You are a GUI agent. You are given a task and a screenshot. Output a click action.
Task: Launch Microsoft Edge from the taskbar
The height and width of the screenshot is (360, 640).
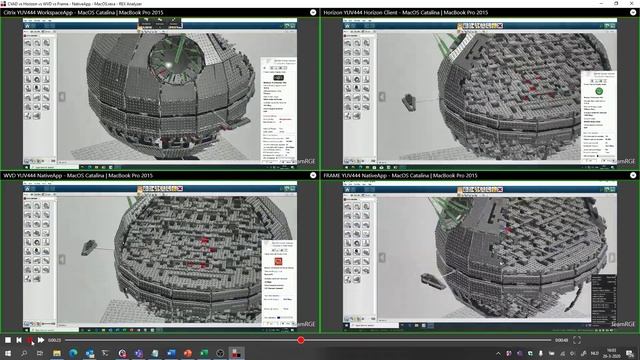(x=73, y=353)
